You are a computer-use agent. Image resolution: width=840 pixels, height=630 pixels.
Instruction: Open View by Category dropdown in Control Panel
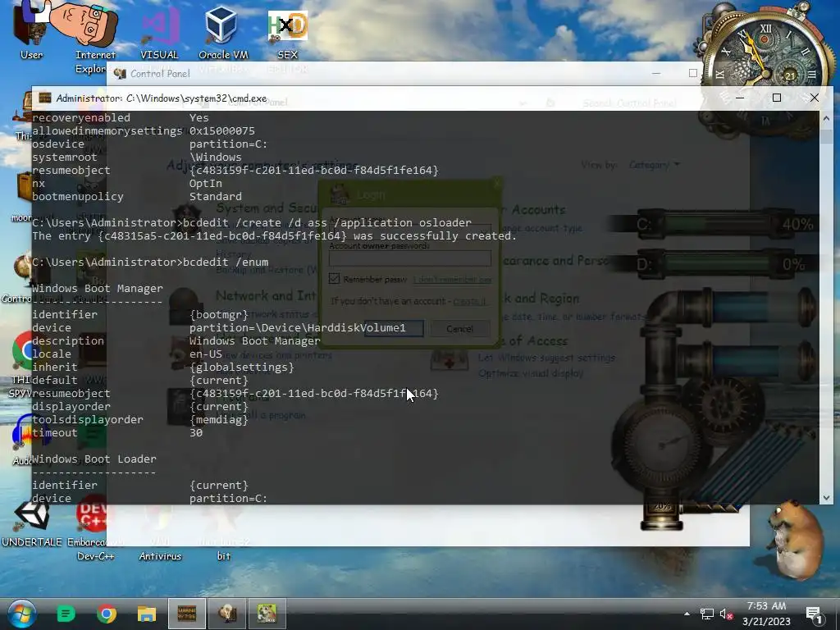[x=654, y=164]
